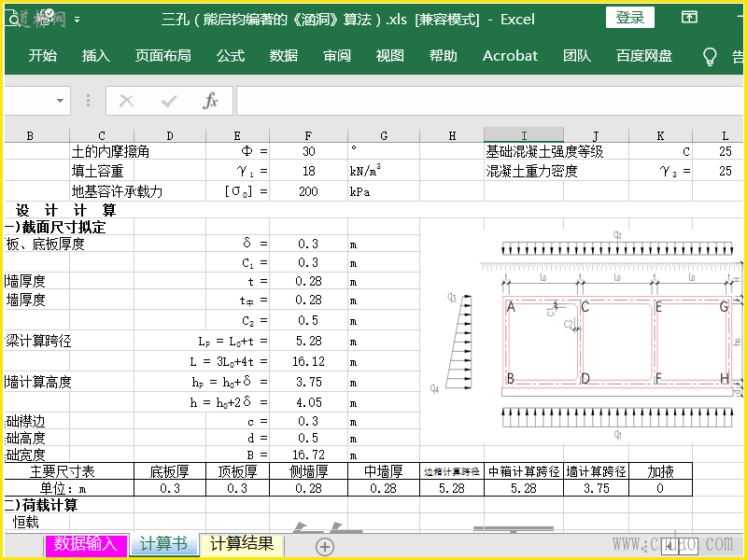Add a new sheet with plus icon
The width and height of the screenshot is (747, 560).
click(x=325, y=546)
